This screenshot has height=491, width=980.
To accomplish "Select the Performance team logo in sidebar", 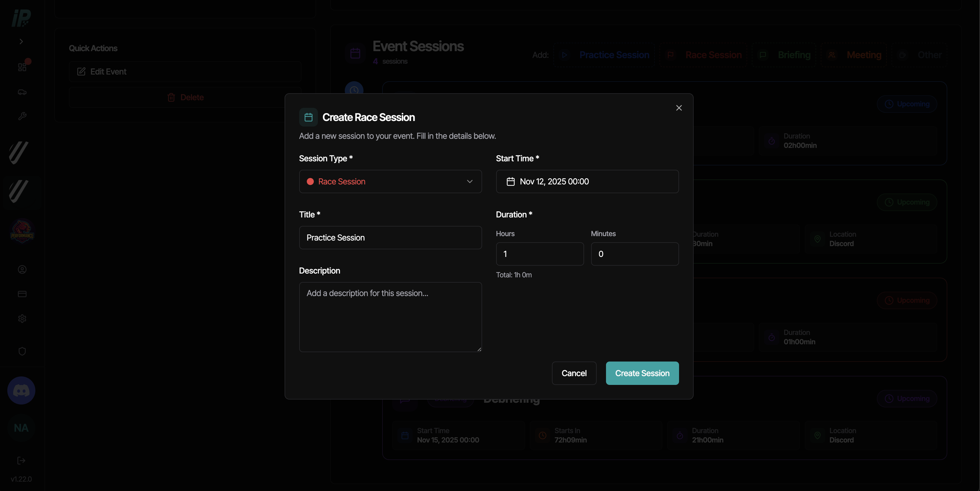I will 22,231.
